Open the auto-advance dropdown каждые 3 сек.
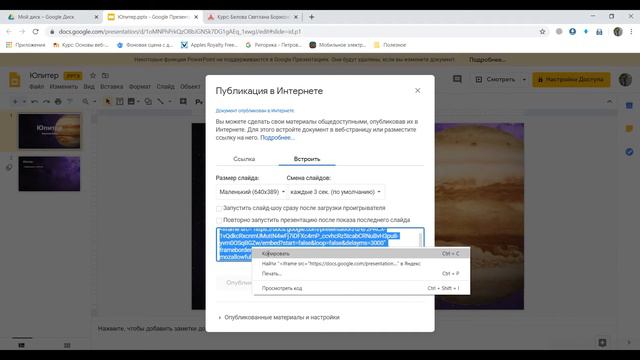Viewport: 640px width, 360px height. (336, 192)
